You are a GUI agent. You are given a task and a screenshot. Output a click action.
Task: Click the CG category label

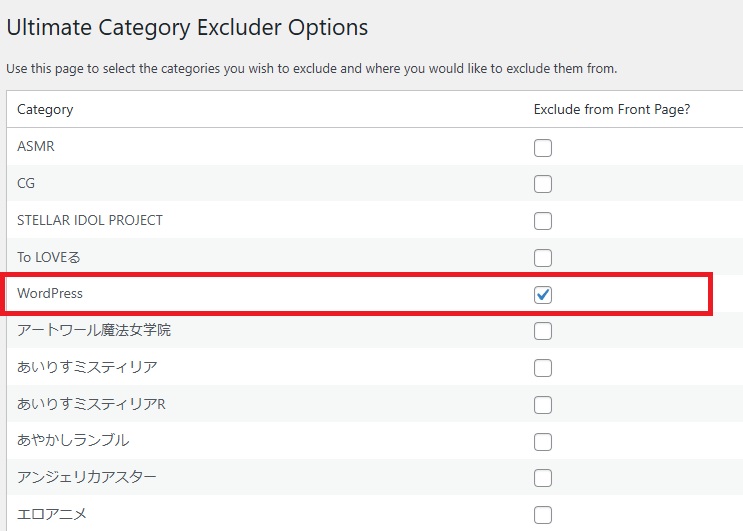click(27, 183)
